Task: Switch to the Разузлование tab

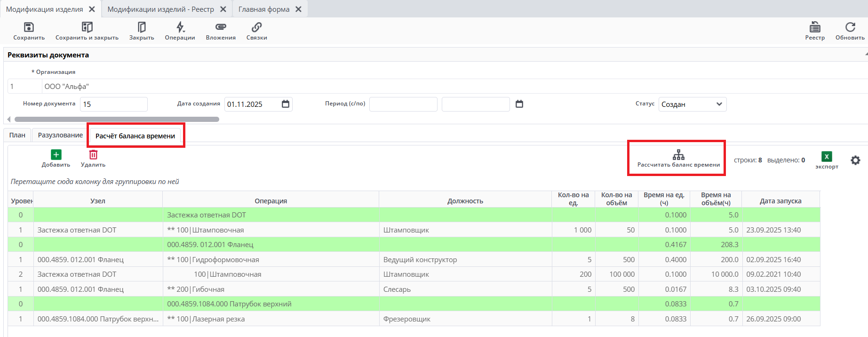Action: coord(60,135)
